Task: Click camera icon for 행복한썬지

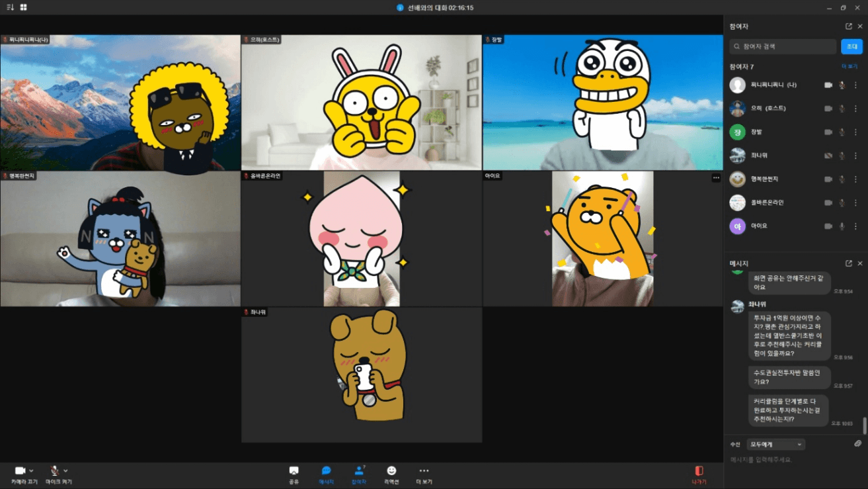Action: click(x=828, y=179)
